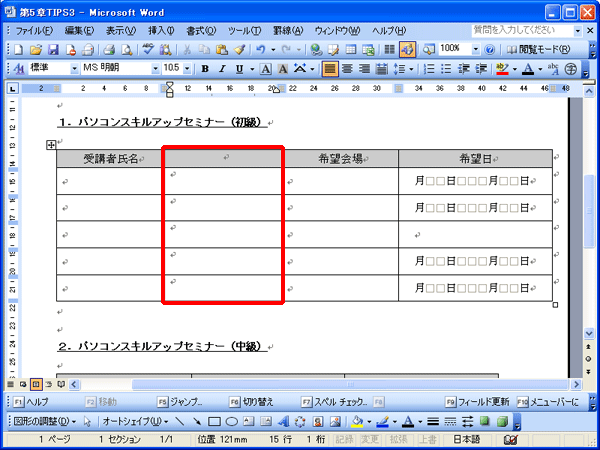The width and height of the screenshot is (600, 450).
Task: Click the F6 切り替え button
Action: click(251, 402)
